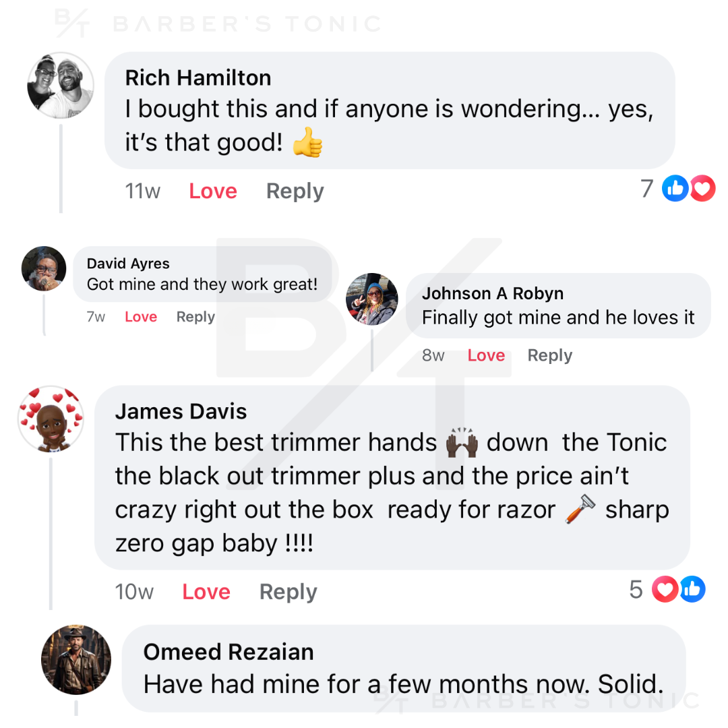
Task: Reply to James Davis' comment
Action: tap(289, 592)
